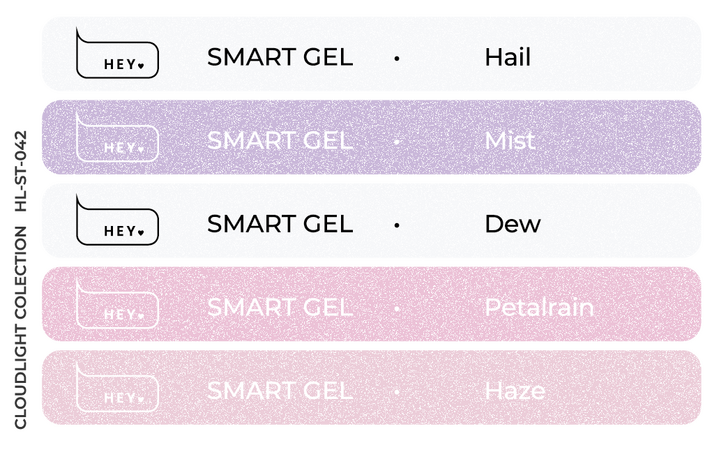Click the dot separator in Hail row

pyautogui.click(x=397, y=58)
